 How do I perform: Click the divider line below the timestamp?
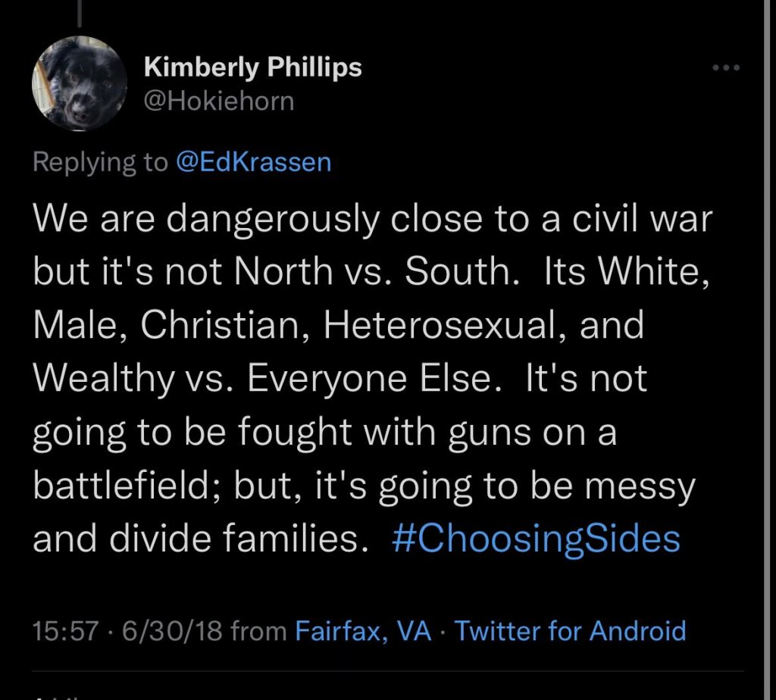point(387,671)
